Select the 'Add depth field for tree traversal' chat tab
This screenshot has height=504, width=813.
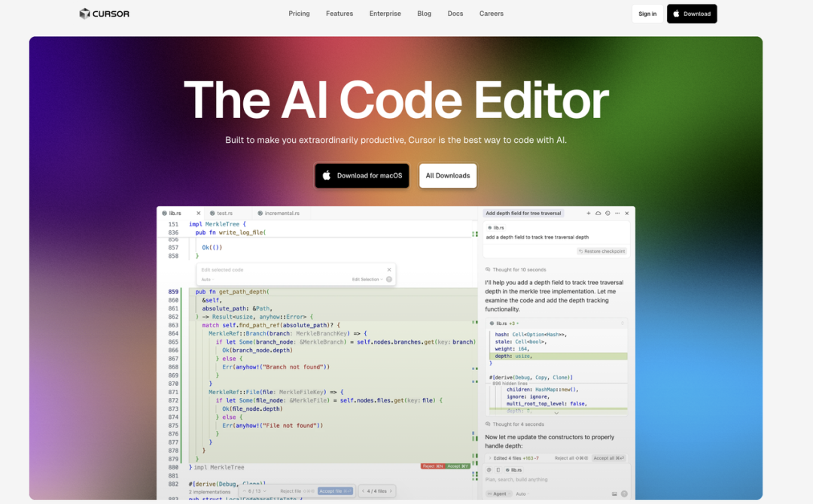pos(524,213)
